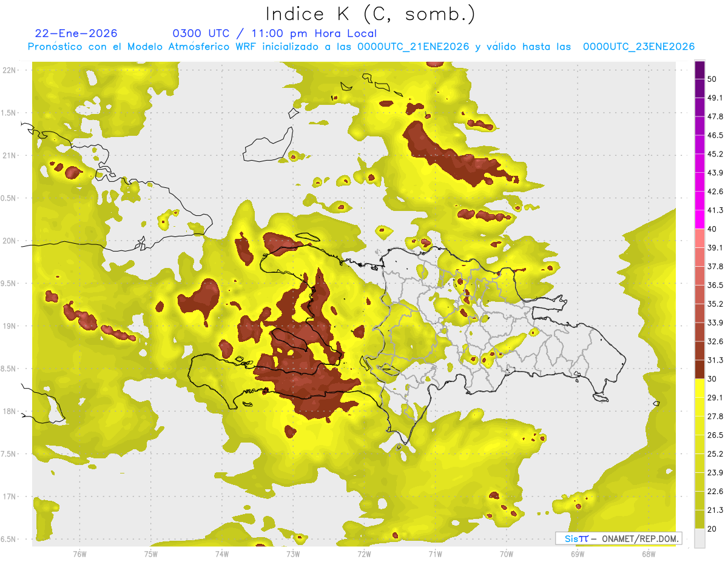
Task: Click longitude label "76W"
Action: [79, 553]
